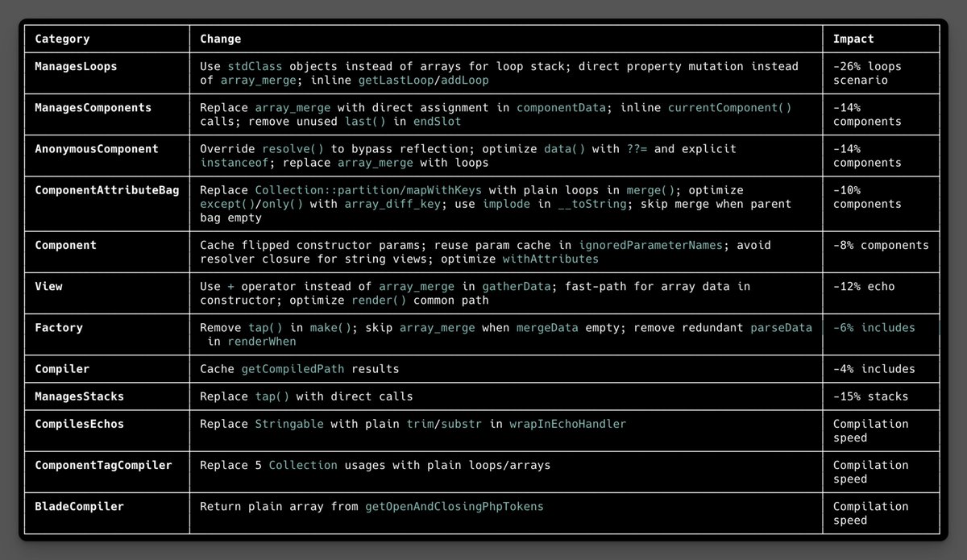This screenshot has height=560, width=967.
Task: Click the 'Category' column header
Action: (x=62, y=39)
